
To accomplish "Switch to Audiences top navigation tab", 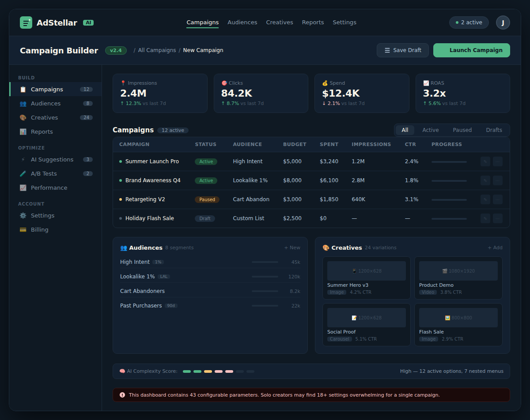I will click(x=242, y=22).
